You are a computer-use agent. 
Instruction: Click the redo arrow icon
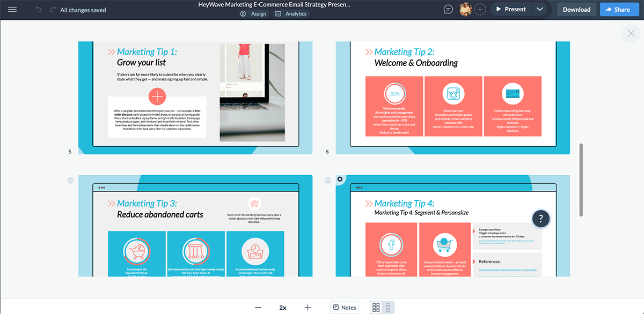coord(52,9)
